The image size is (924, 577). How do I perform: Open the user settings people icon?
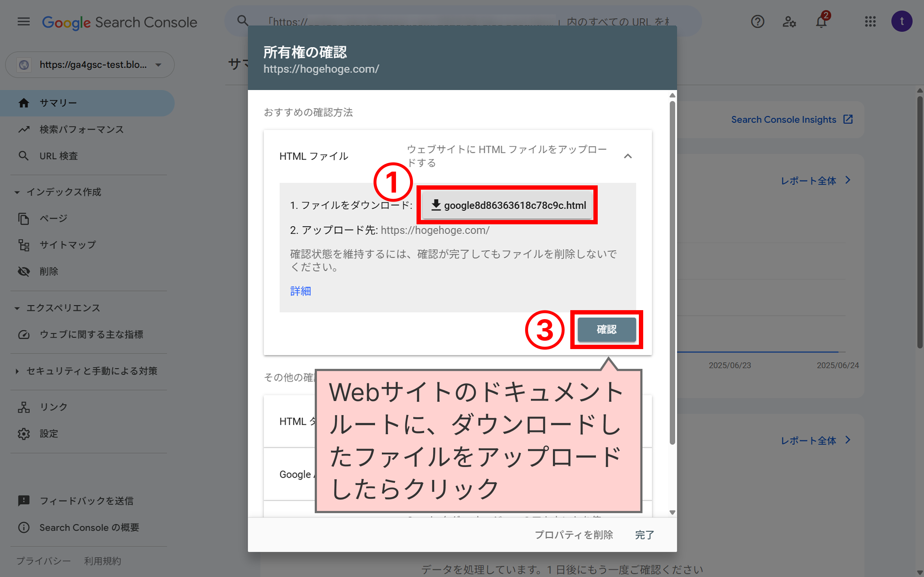pyautogui.click(x=789, y=22)
